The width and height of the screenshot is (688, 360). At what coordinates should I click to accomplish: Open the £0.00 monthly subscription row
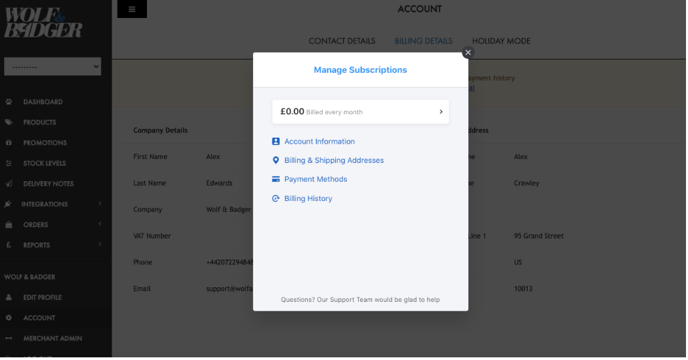(360, 112)
